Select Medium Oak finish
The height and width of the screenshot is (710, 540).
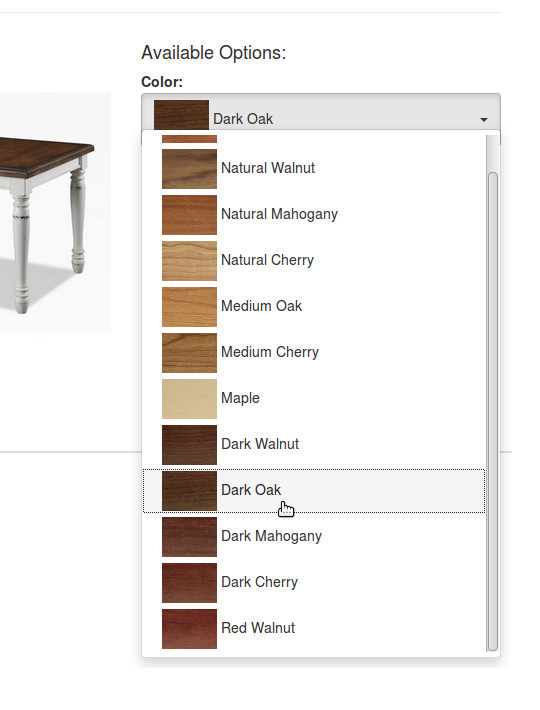click(314, 307)
